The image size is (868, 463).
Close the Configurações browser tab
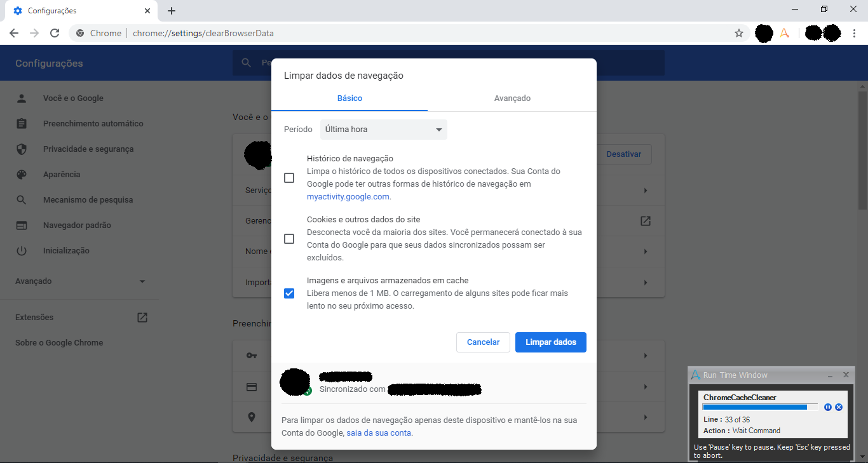(147, 11)
